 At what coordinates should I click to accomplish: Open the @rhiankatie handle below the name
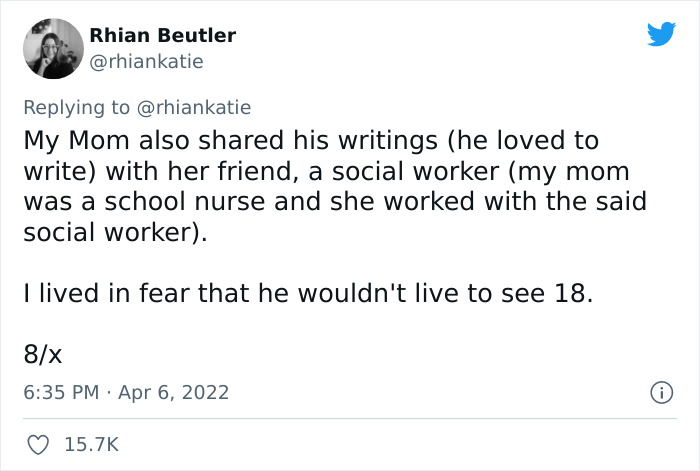pyautogui.click(x=146, y=61)
